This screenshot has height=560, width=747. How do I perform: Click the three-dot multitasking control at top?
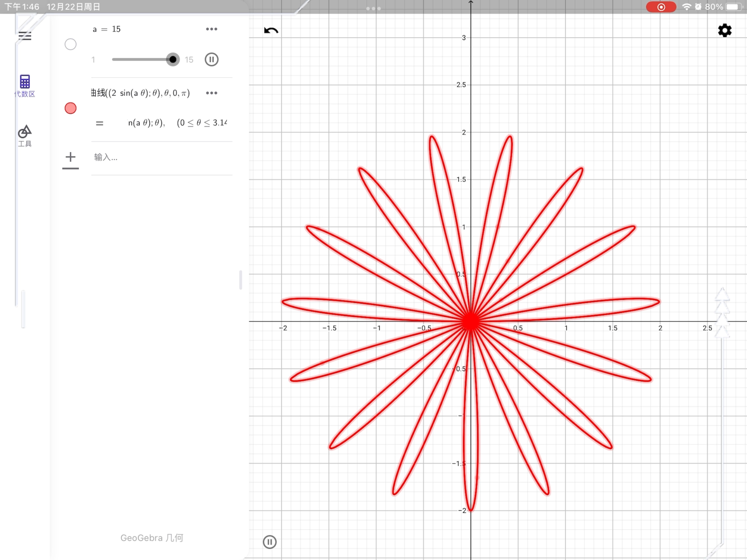[374, 9]
